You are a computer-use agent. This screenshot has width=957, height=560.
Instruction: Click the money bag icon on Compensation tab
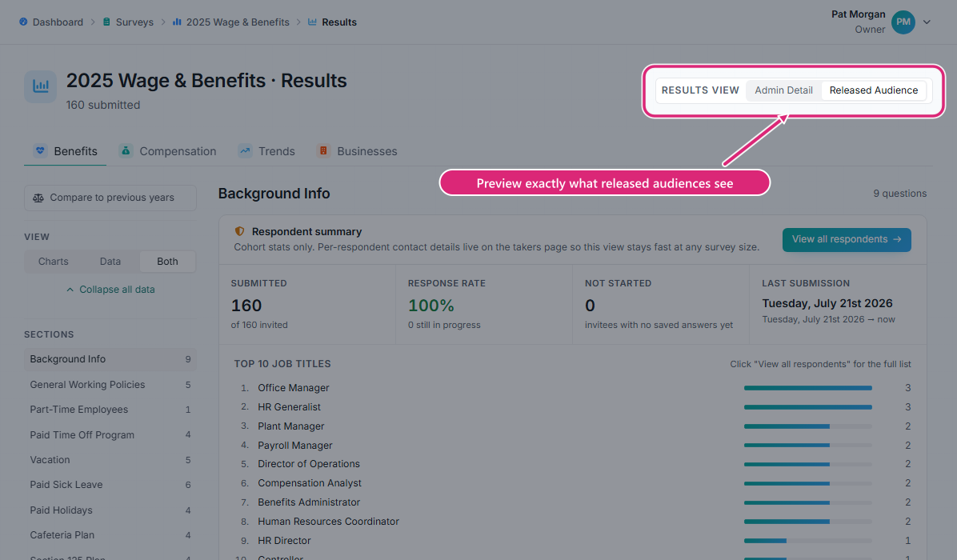click(x=126, y=150)
